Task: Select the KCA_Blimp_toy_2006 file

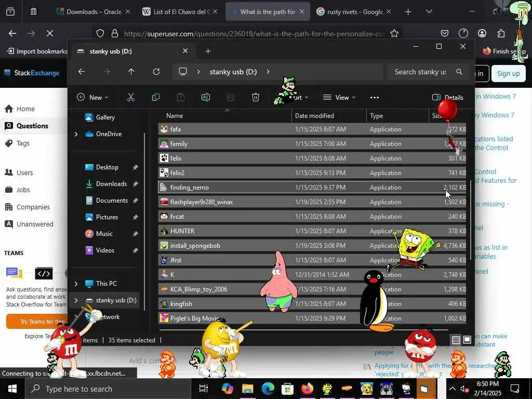Action: coord(312,289)
